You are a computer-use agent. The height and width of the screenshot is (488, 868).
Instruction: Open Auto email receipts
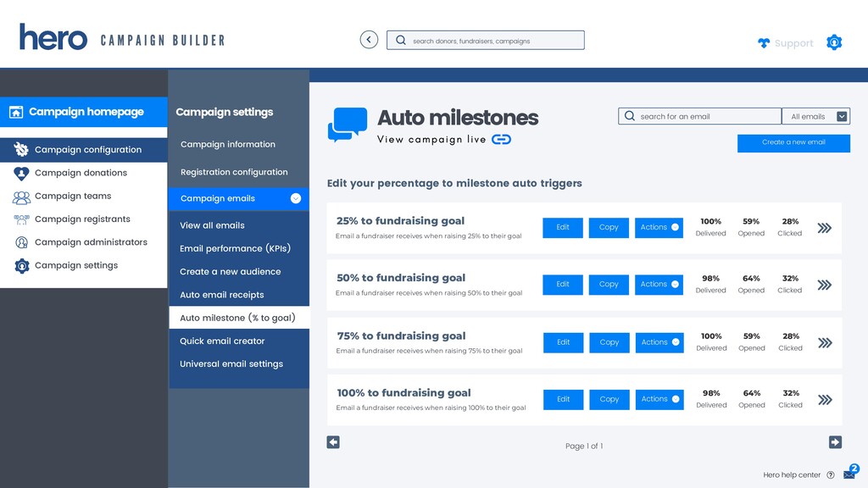(222, 295)
